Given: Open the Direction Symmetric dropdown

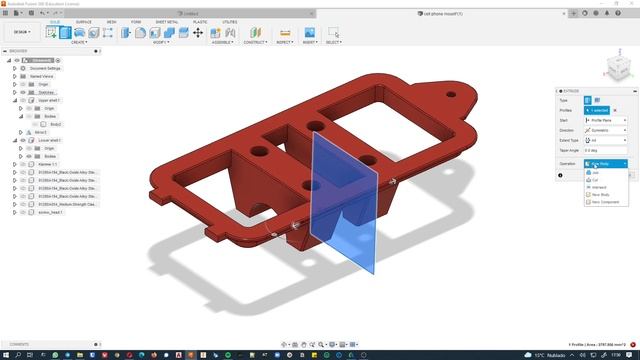Looking at the screenshot, I should click(x=606, y=130).
